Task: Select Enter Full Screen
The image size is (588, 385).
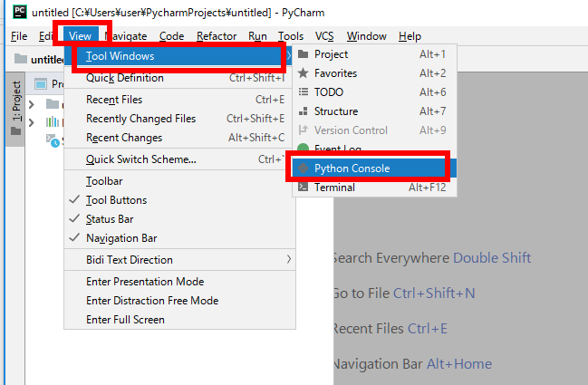Action: 180,320
